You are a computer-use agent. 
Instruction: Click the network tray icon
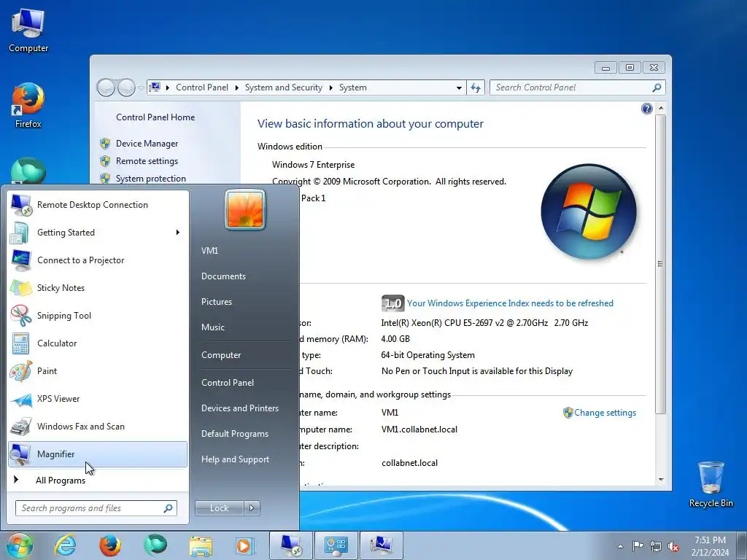(656, 546)
